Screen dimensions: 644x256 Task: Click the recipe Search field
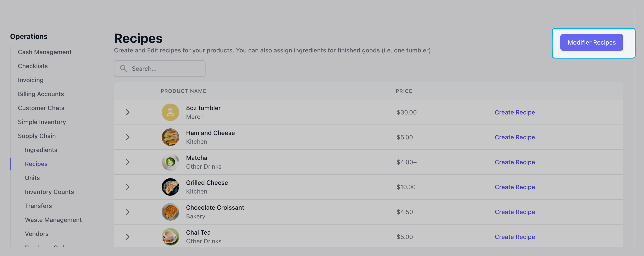(160, 69)
